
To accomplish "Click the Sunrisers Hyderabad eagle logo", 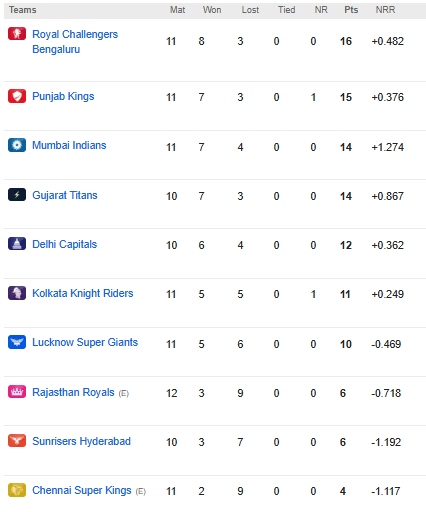I will coord(17,441).
